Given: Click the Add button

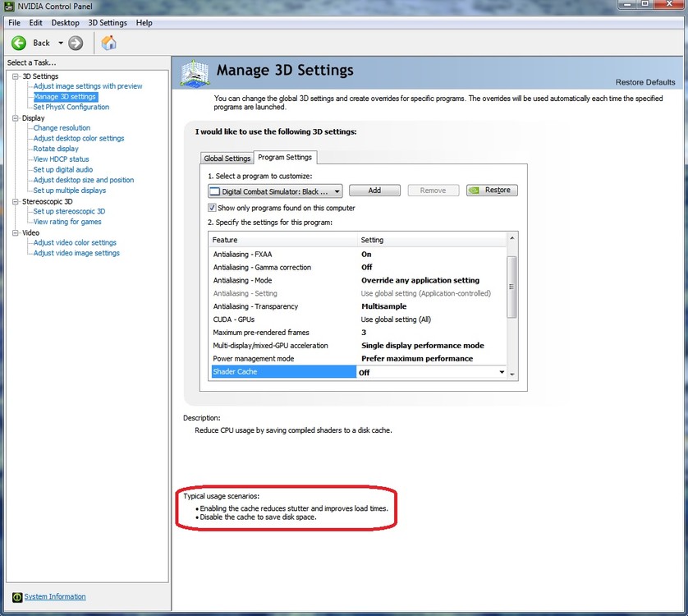Looking at the screenshot, I should coord(374,190).
